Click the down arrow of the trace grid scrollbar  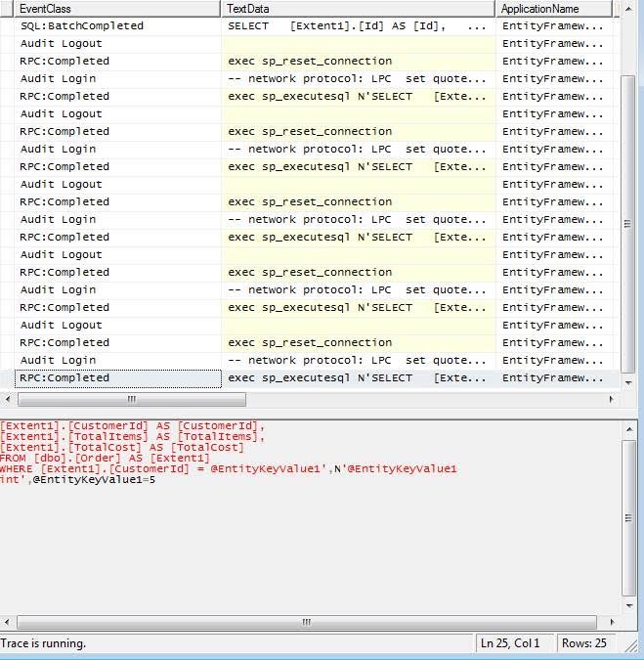(628, 382)
